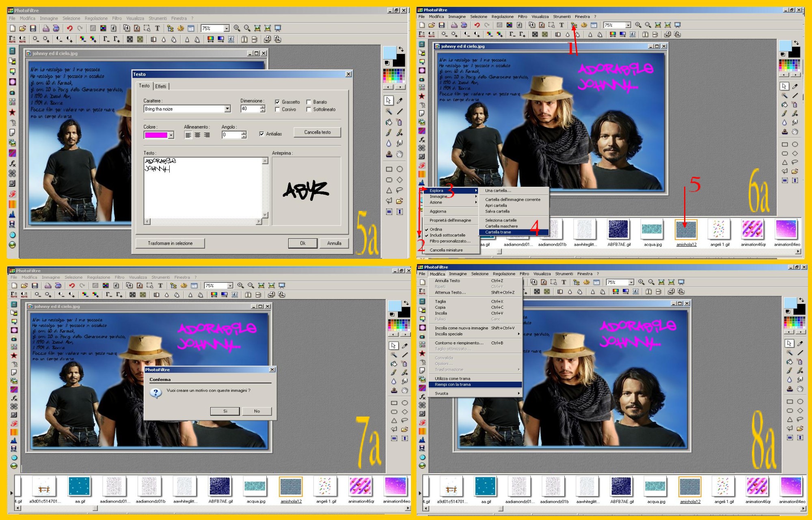Open the Colore picker dropdown arrow
The height and width of the screenshot is (520, 812).
(x=171, y=135)
